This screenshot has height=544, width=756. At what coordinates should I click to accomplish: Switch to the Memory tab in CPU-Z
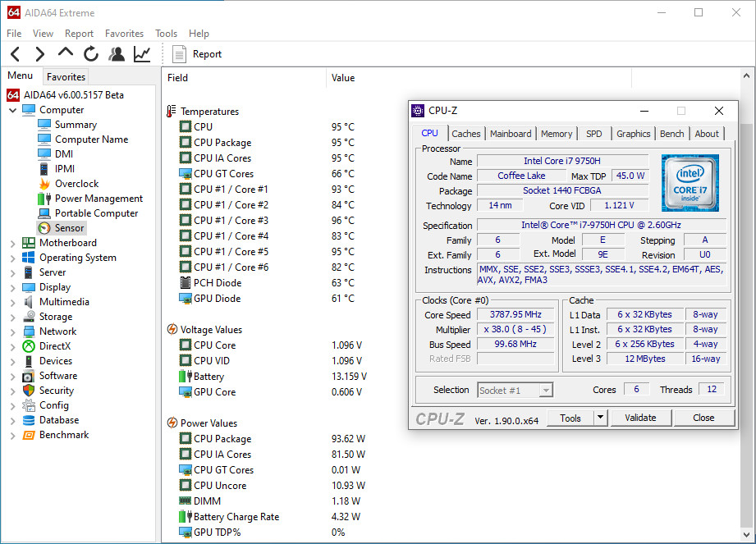[557, 134]
